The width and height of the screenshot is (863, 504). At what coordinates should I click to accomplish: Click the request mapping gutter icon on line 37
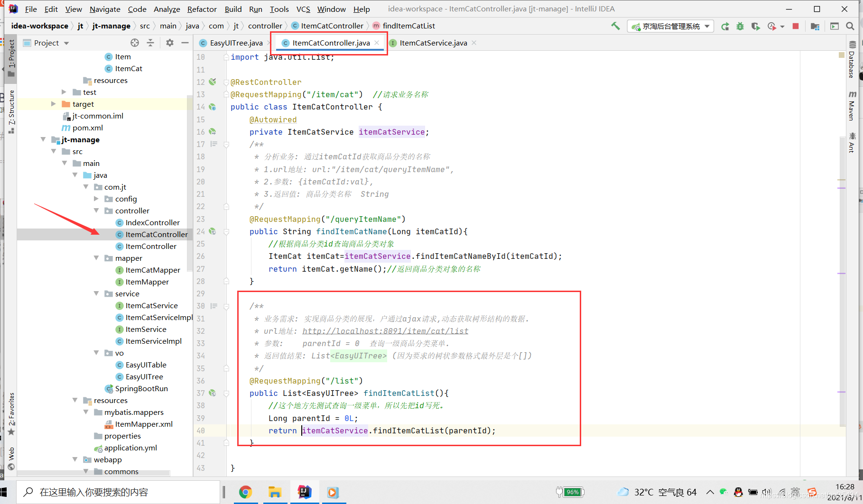tap(213, 393)
